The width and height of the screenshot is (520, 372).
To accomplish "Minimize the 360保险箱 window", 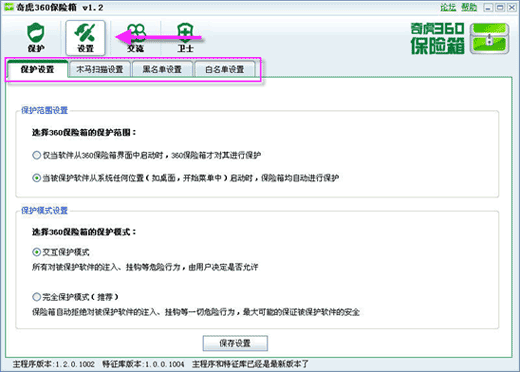I will click(x=488, y=7).
